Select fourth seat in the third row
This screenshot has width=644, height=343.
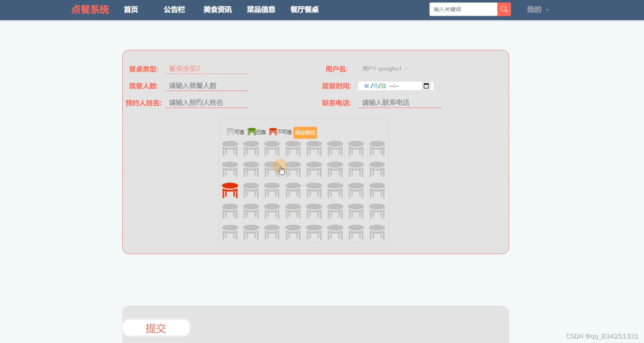[x=293, y=190]
